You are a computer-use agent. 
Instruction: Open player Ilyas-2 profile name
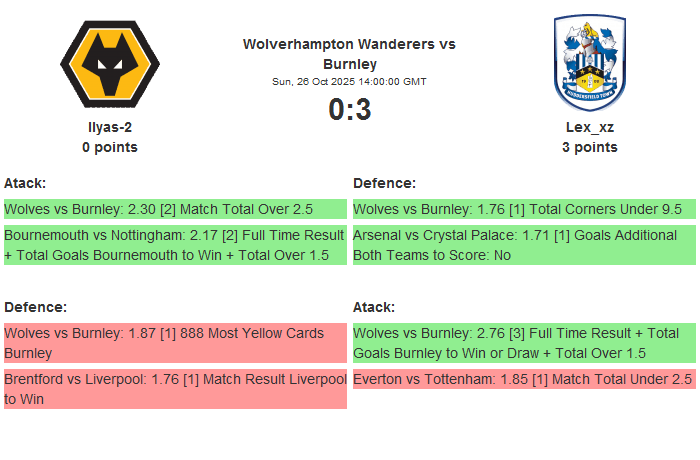tap(110, 127)
